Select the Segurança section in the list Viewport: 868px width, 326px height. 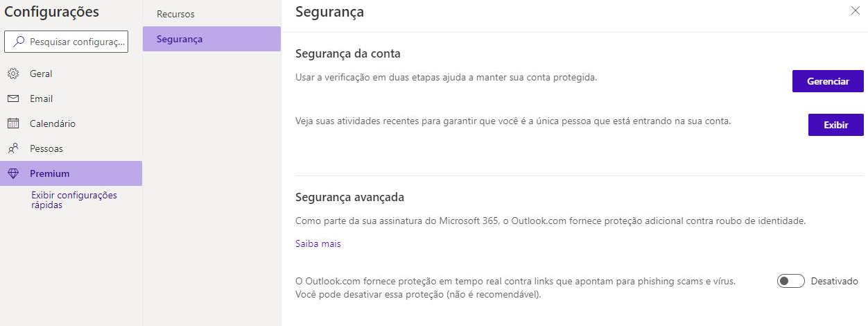coord(211,39)
